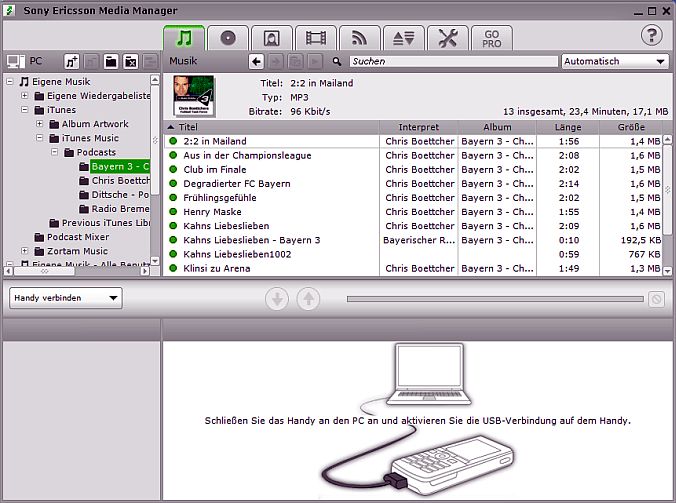Toggle green dot of Aus in der Championsleague
This screenshot has height=503, width=676.
[x=173, y=155]
